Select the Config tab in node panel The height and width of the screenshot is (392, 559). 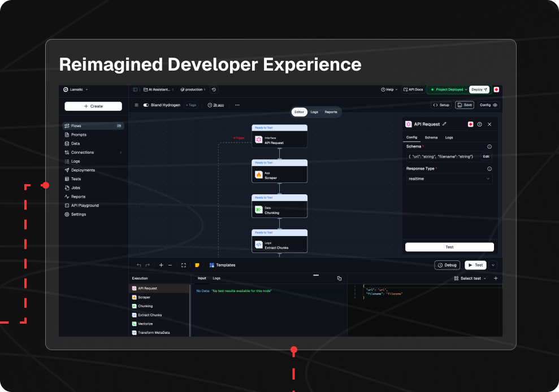pos(412,138)
